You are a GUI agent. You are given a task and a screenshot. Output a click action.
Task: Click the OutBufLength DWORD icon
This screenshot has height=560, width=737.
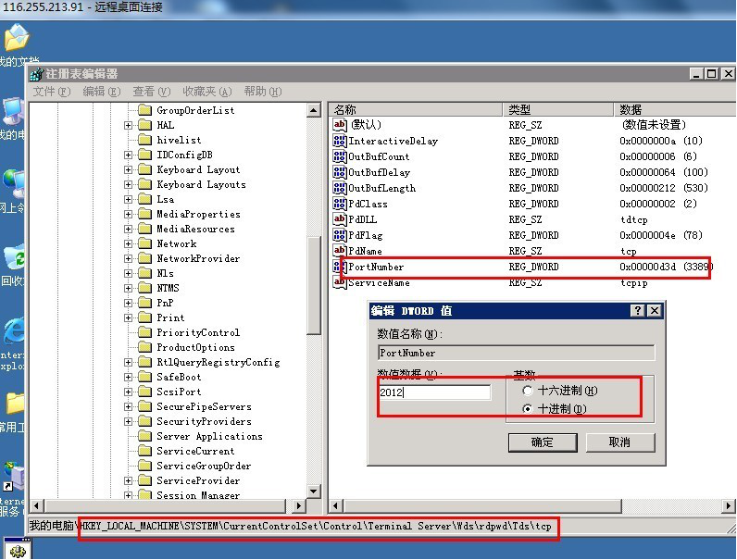tap(340, 188)
